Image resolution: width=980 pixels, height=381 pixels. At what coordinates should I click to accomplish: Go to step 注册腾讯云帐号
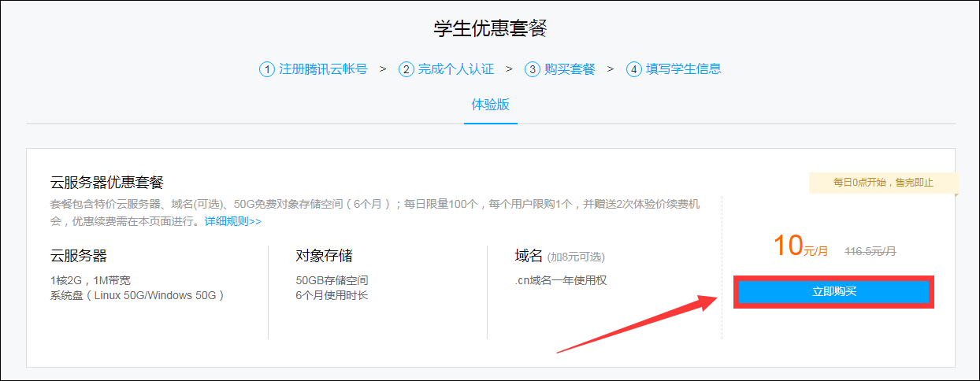[x=323, y=68]
